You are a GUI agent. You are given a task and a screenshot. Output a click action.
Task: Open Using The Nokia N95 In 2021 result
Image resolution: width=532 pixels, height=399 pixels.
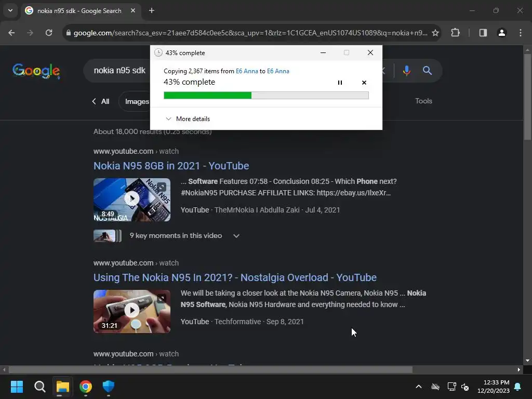click(235, 277)
